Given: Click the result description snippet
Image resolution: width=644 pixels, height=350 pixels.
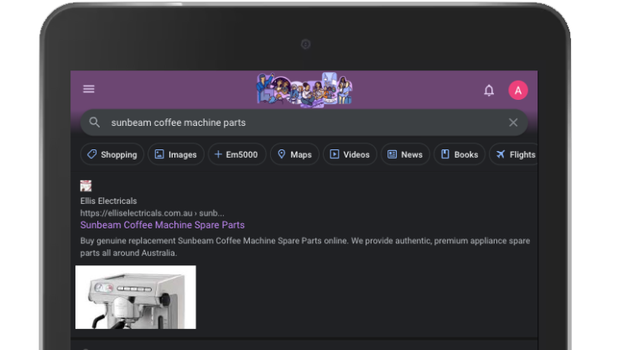Looking at the screenshot, I should [x=304, y=247].
